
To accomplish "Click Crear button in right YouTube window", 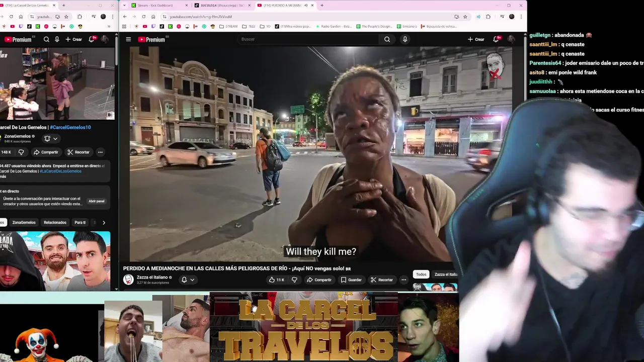I will click(x=476, y=39).
